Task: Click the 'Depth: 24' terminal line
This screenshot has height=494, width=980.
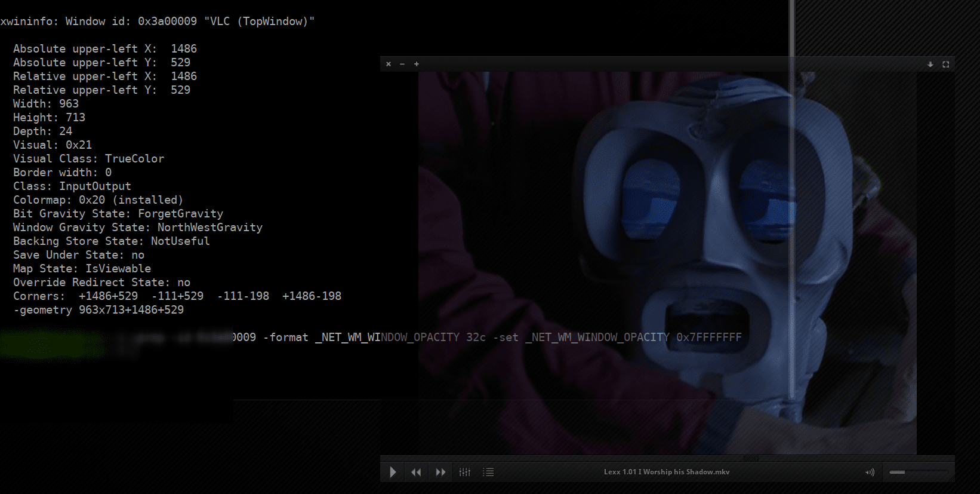Action: (42, 131)
